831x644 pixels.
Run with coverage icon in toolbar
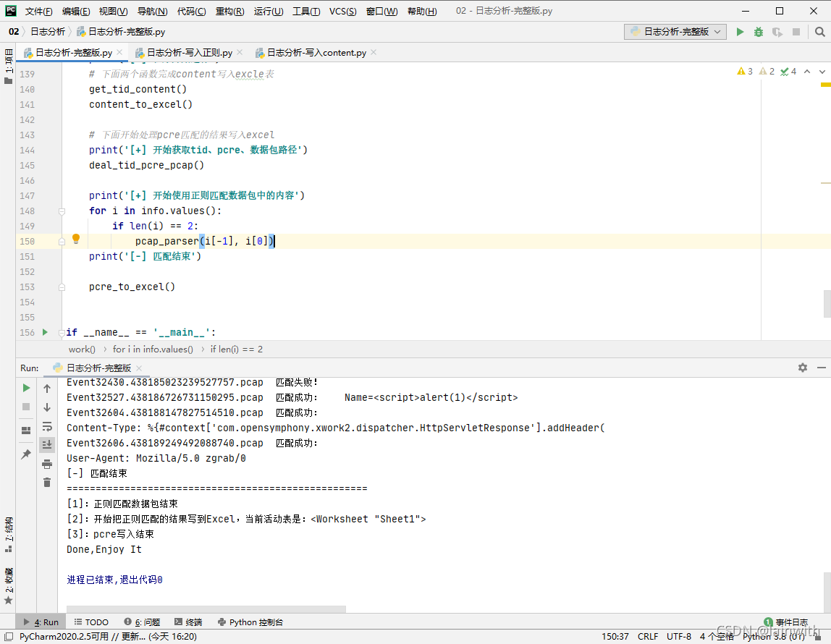[777, 32]
